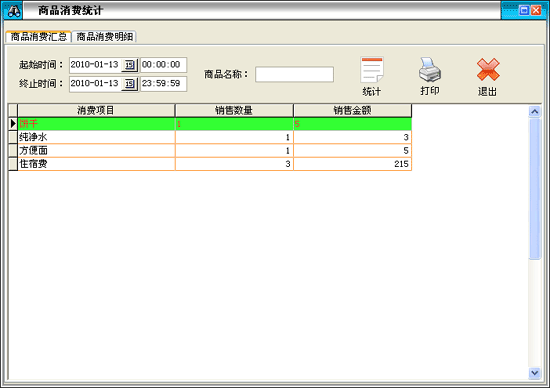
Task: Sort by 消费项目 column header
Action: click(x=96, y=111)
